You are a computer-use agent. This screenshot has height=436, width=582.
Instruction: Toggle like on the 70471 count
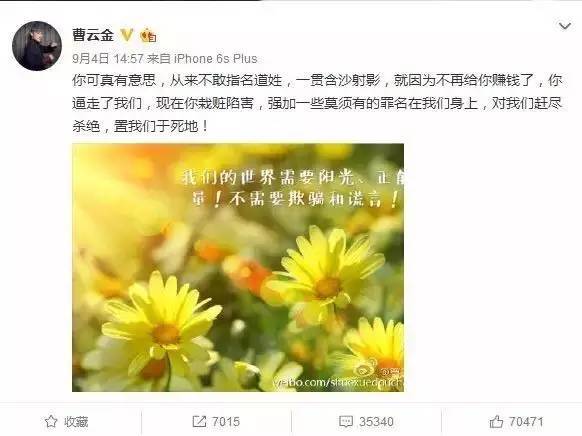[x=526, y=422]
